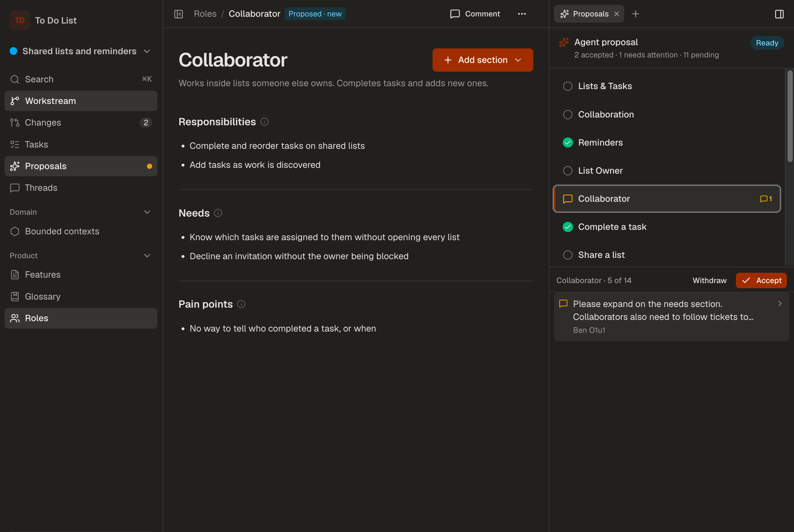Click the Withdraw button
This screenshot has width=794, height=532.
tap(709, 281)
